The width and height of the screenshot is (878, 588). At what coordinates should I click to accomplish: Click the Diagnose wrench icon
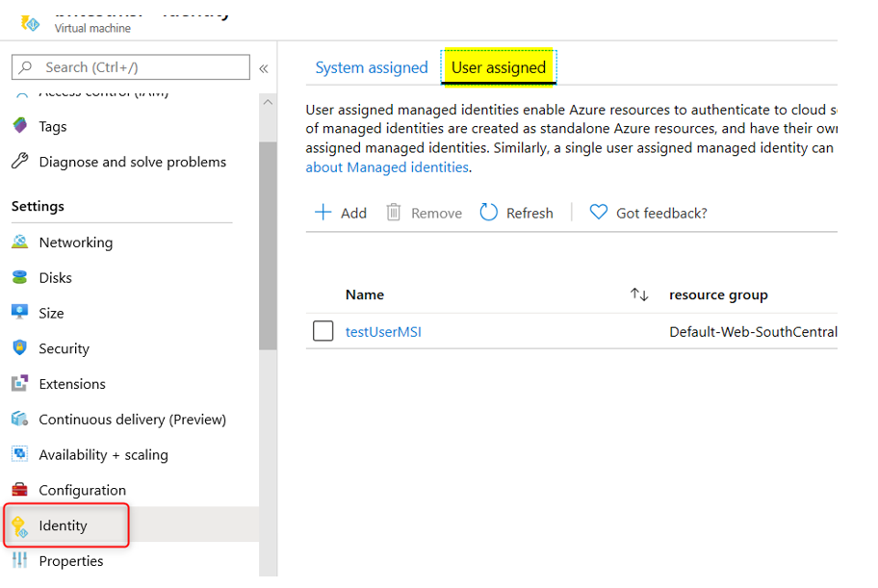pyautogui.click(x=20, y=162)
